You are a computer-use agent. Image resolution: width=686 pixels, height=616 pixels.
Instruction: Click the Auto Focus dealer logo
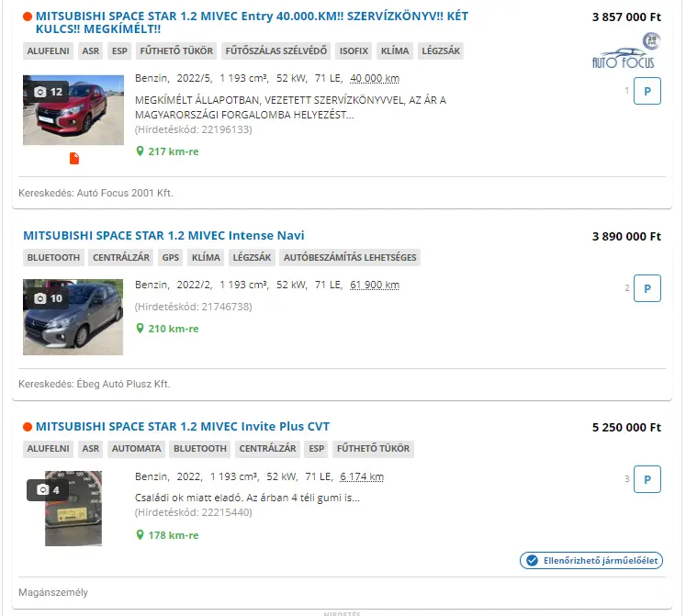click(625, 50)
